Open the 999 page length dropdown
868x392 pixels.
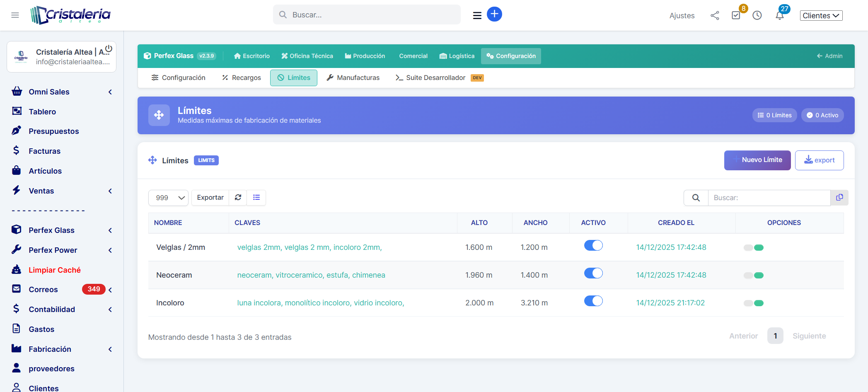[169, 198]
